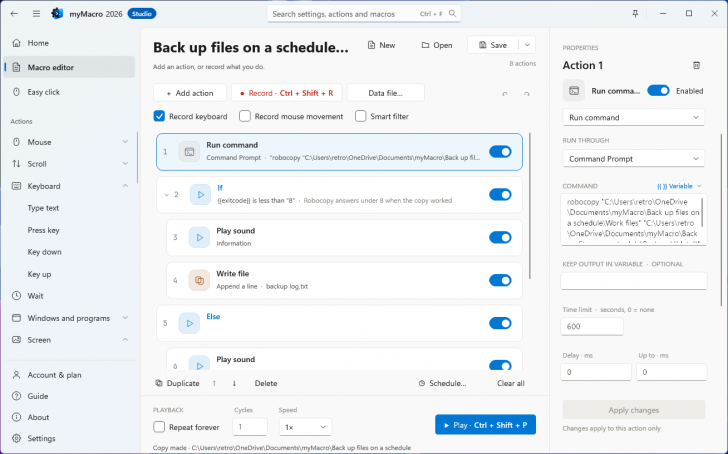Expand the Mouse actions group

coord(125,142)
